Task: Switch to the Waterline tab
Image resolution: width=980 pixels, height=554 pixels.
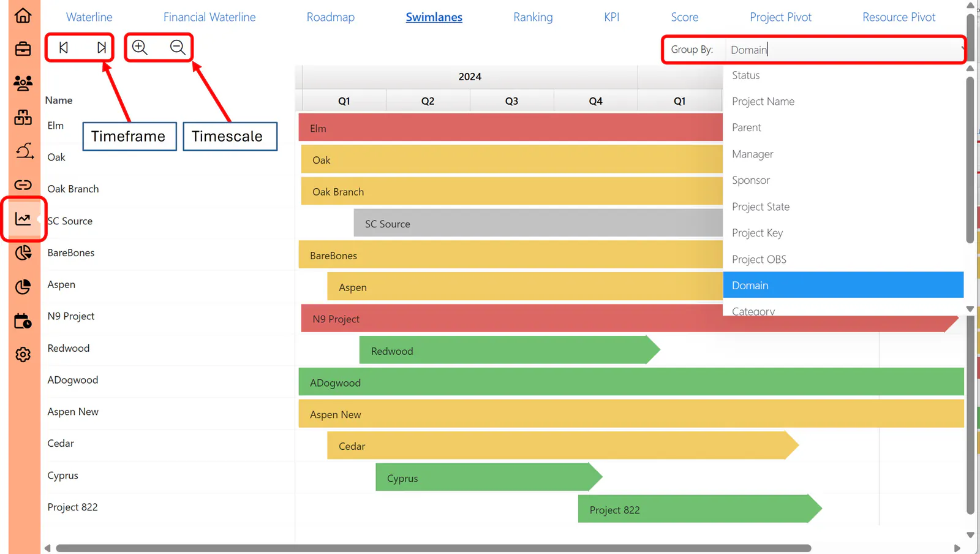Action: pos(89,17)
